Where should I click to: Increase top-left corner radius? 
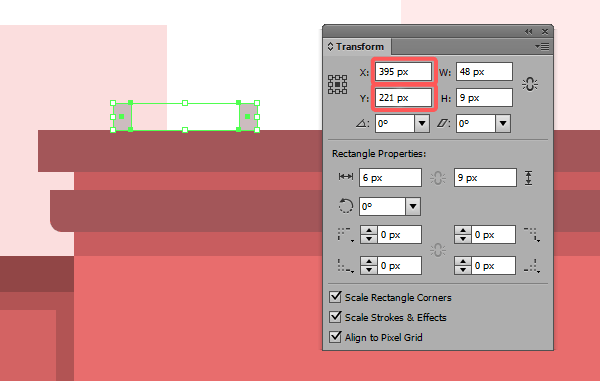point(369,231)
